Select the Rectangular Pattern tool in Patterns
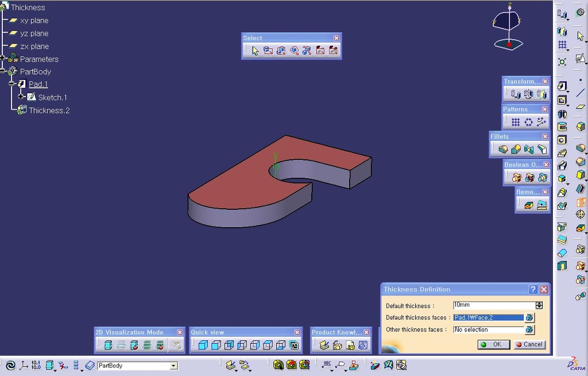The image size is (588, 376). coord(516,122)
